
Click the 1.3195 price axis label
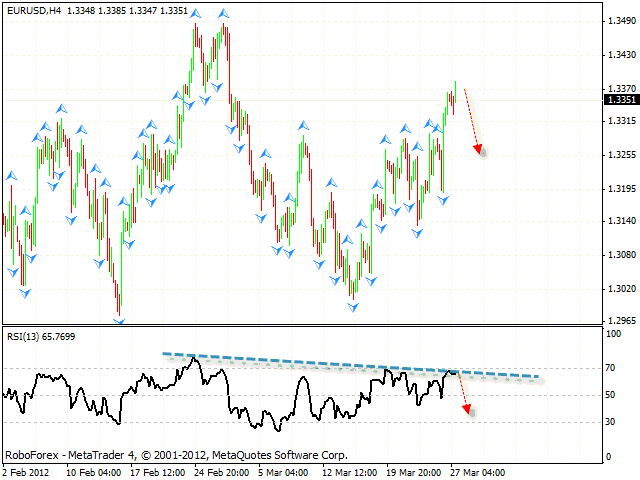[x=622, y=189]
